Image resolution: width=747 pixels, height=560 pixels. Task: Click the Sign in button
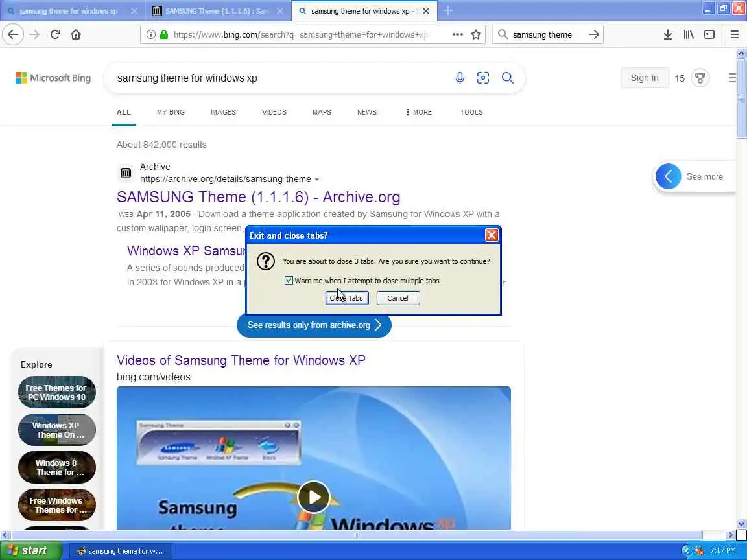click(x=644, y=78)
